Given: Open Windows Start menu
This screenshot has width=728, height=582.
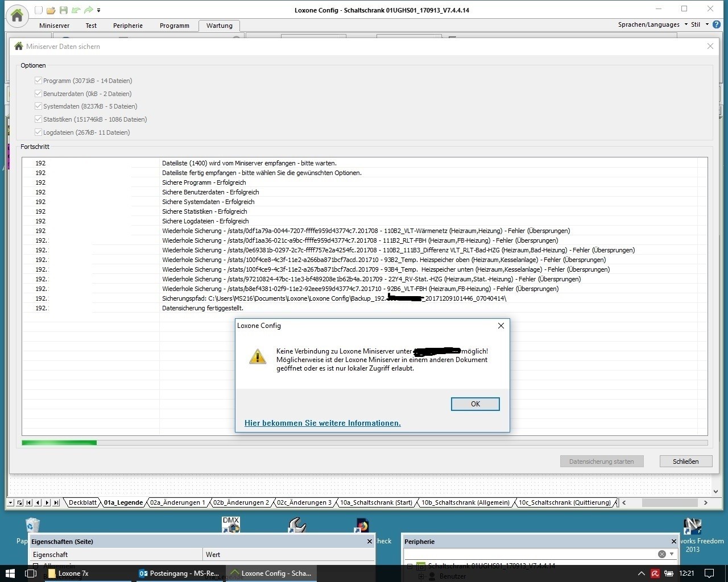Looking at the screenshot, I should coord(10,573).
